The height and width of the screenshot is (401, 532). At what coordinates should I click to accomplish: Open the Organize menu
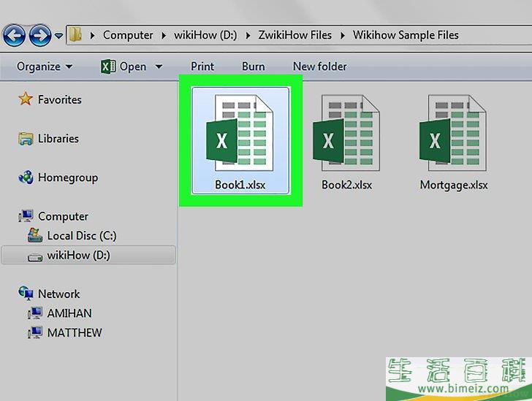(x=45, y=66)
